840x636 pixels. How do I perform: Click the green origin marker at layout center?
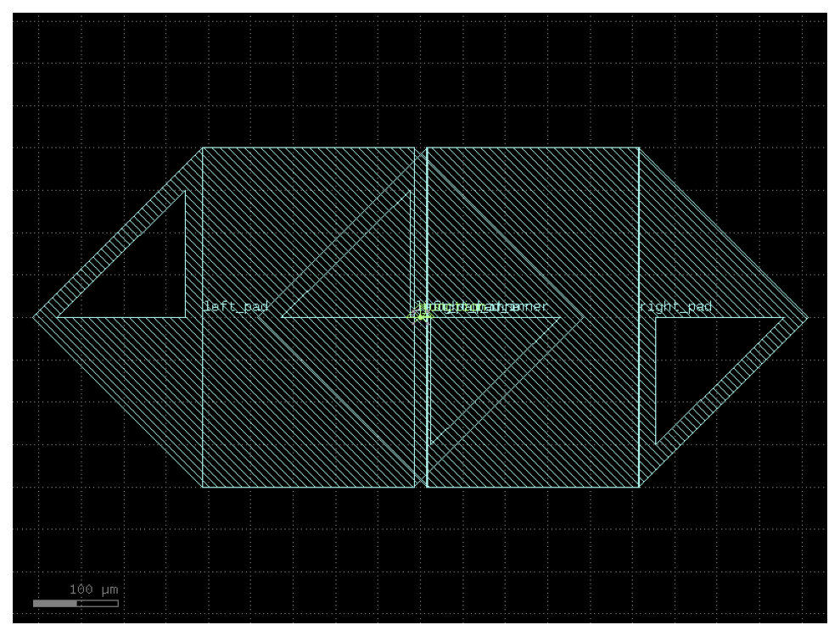421,317
